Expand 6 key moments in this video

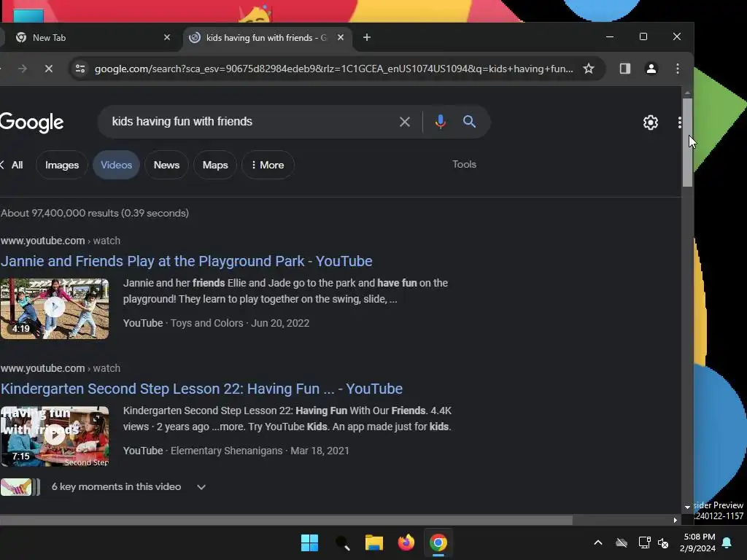128,486
